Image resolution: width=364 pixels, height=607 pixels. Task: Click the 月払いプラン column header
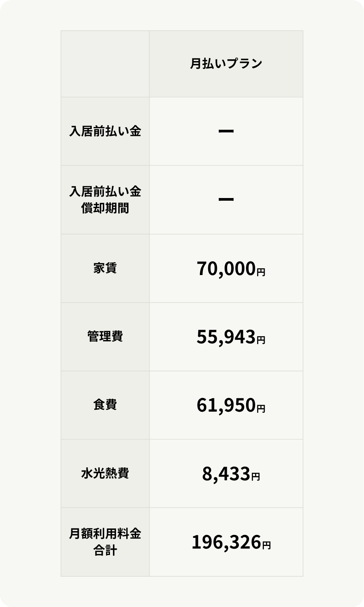click(226, 64)
